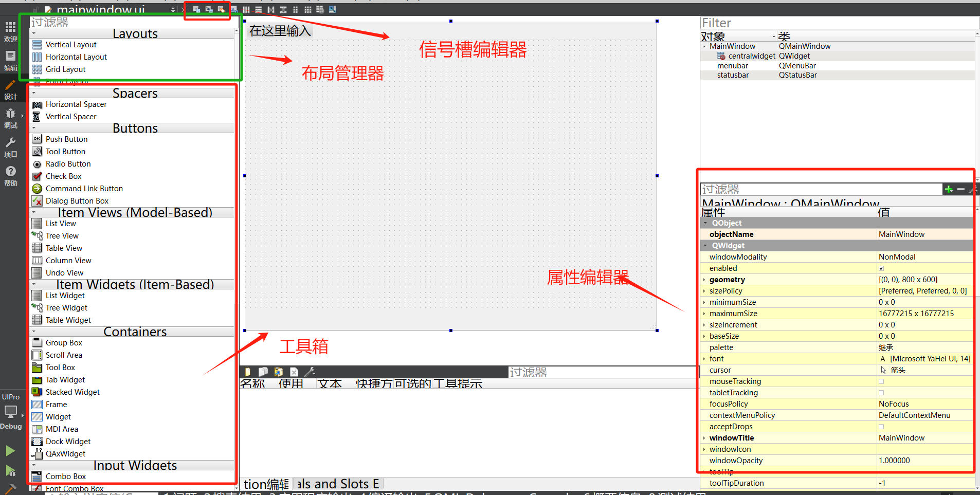Click the property editor filter field
The height and width of the screenshot is (495, 980).
[821, 189]
